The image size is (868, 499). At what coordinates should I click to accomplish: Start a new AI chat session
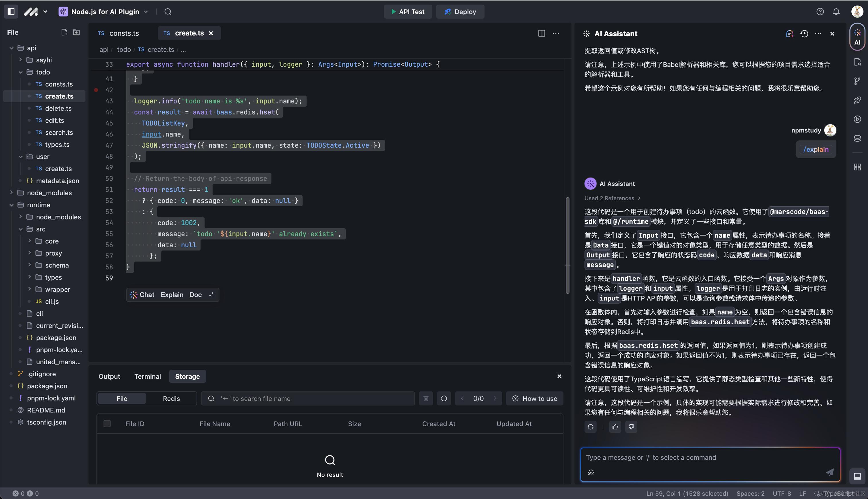coord(790,34)
